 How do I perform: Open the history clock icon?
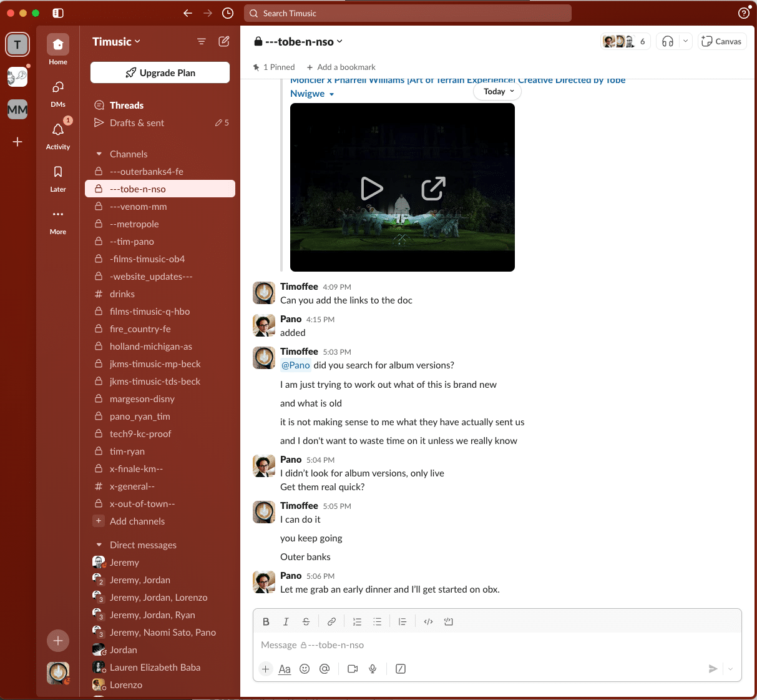(x=228, y=13)
